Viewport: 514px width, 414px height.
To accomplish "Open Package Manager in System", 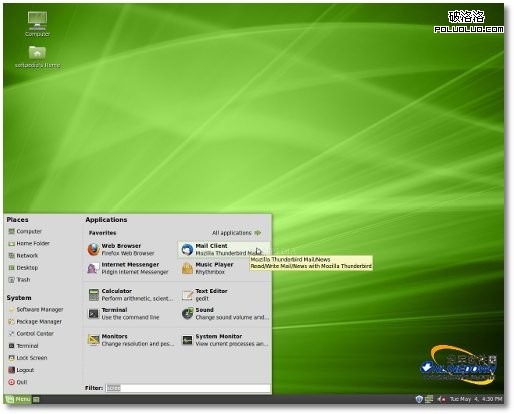I will click(x=35, y=322).
